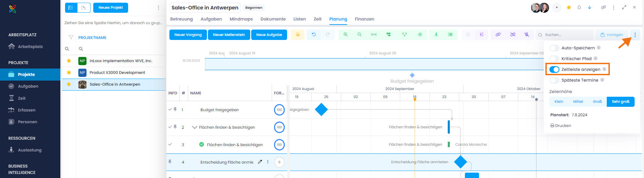Enable the Kritischer Pfad switch
644x178 pixels.
(x=554, y=59)
